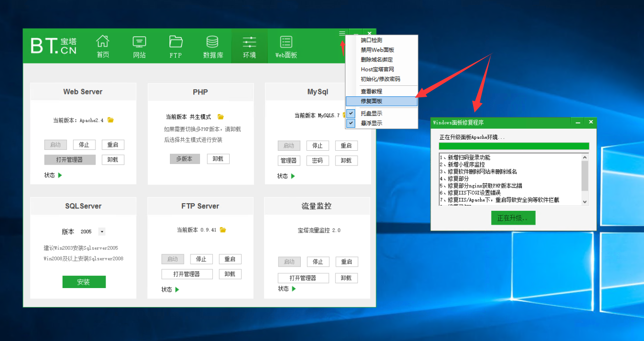This screenshot has width=644, height=341.
Task: Click the text 当前版本: Apache2.4
Action: [78, 121]
